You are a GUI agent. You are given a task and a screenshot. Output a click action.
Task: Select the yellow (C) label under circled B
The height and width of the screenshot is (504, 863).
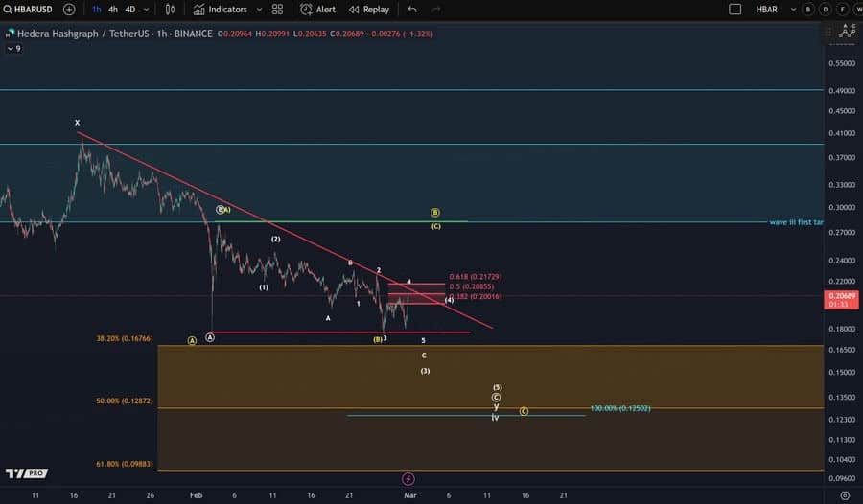[436, 226]
